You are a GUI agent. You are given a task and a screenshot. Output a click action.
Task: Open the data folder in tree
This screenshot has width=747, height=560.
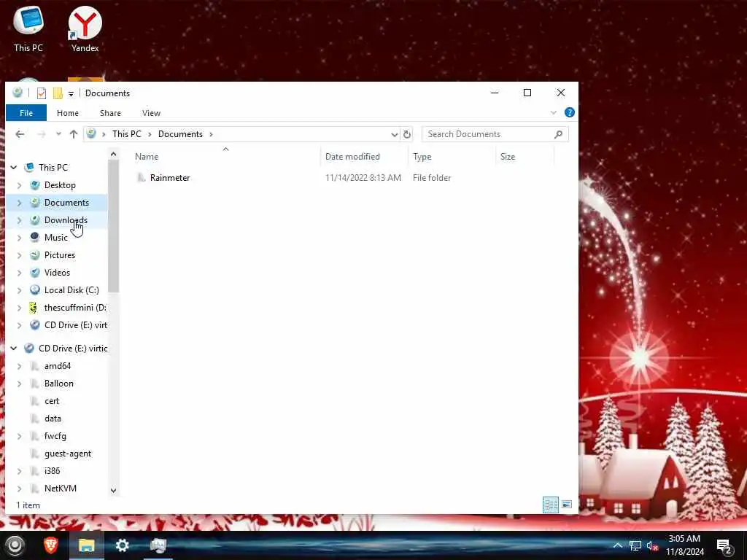click(x=53, y=419)
